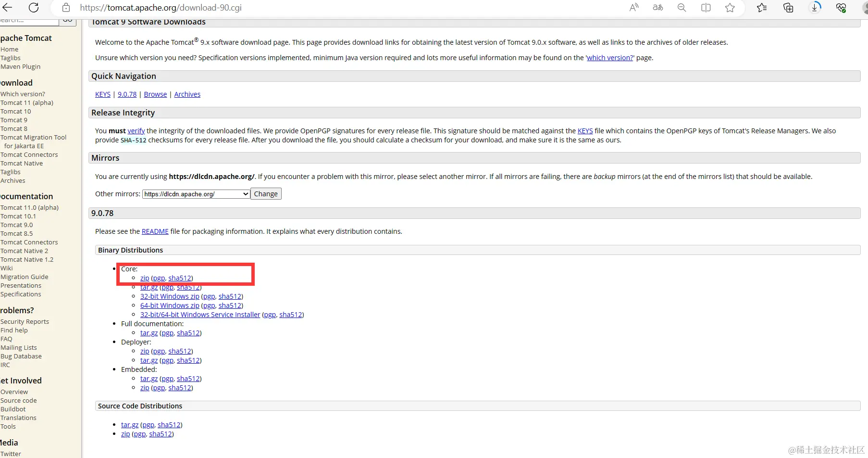Open downloads icon in toolbar
The width and height of the screenshot is (868, 458).
815,7
